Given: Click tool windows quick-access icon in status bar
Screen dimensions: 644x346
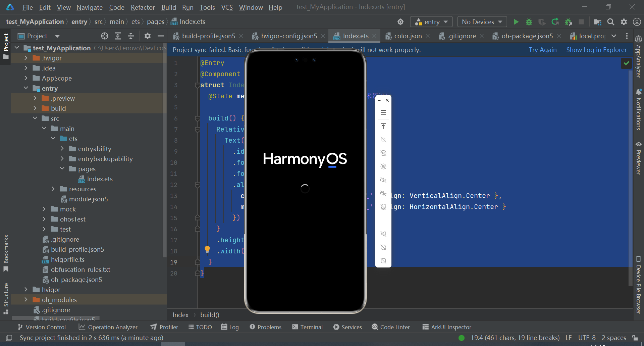Looking at the screenshot, I should click(x=9, y=338).
